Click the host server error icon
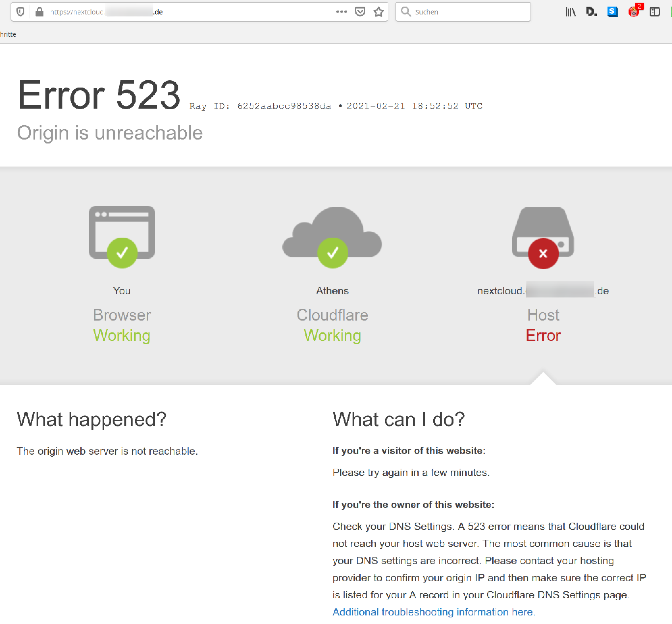This screenshot has width=672, height=624. tap(543, 238)
